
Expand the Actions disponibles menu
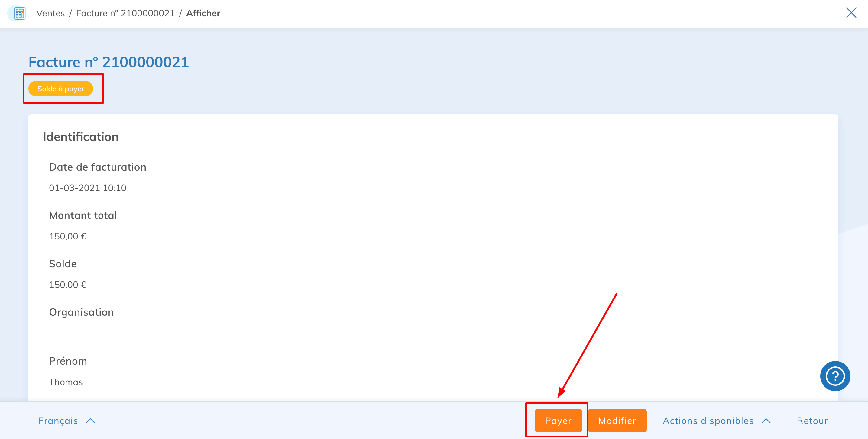(717, 421)
